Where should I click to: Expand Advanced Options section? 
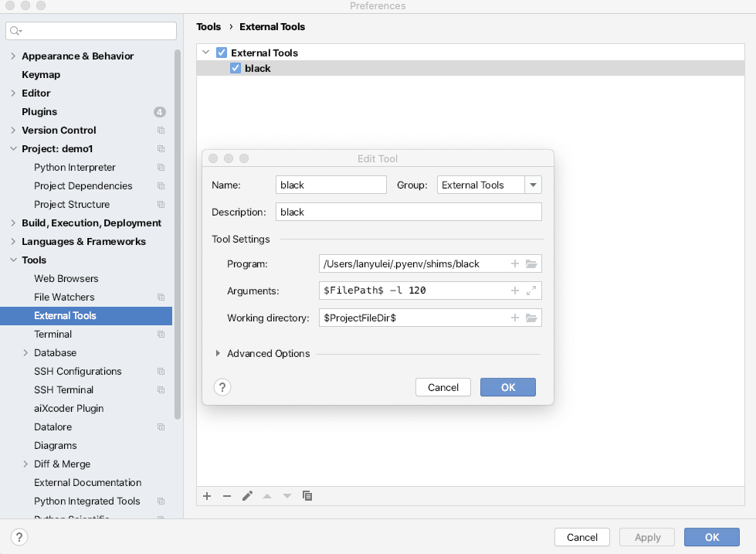click(218, 353)
